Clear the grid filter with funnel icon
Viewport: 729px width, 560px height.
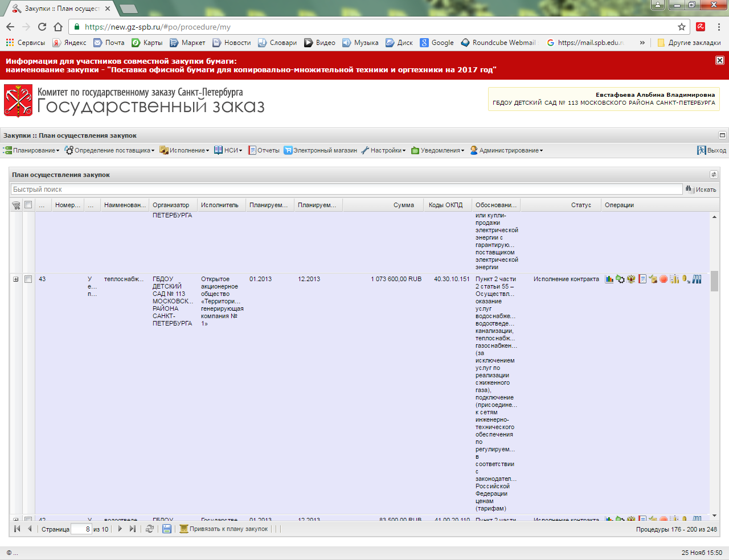click(16, 205)
